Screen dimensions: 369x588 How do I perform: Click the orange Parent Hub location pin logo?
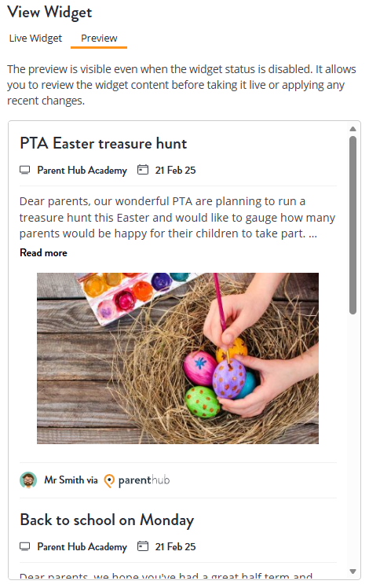(x=109, y=481)
